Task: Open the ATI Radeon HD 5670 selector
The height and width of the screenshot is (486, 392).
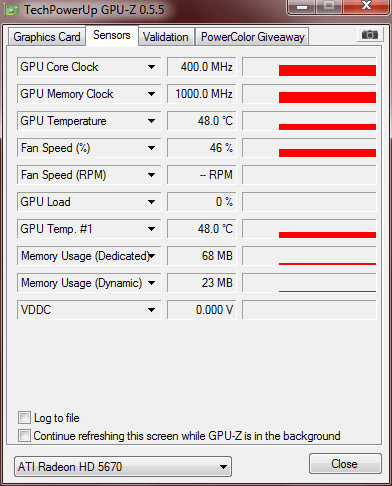Action: tap(123, 466)
